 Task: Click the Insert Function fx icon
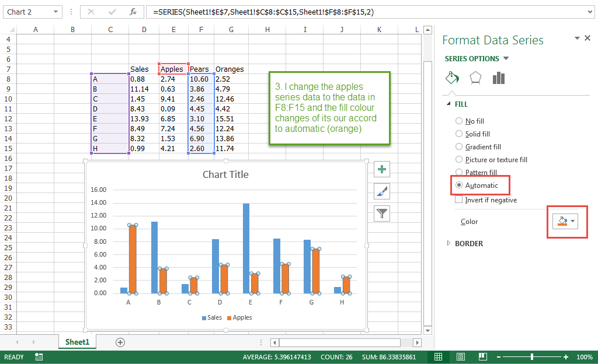click(x=133, y=12)
